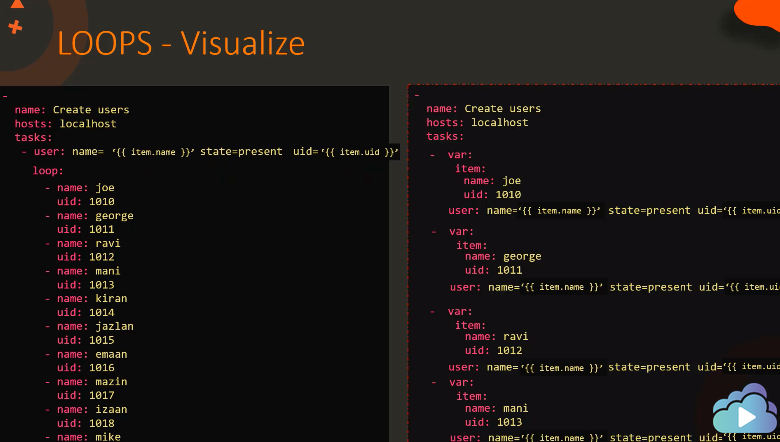780x442 pixels.
Task: Select 'name: ravi' under the var item block
Action: 496,337
